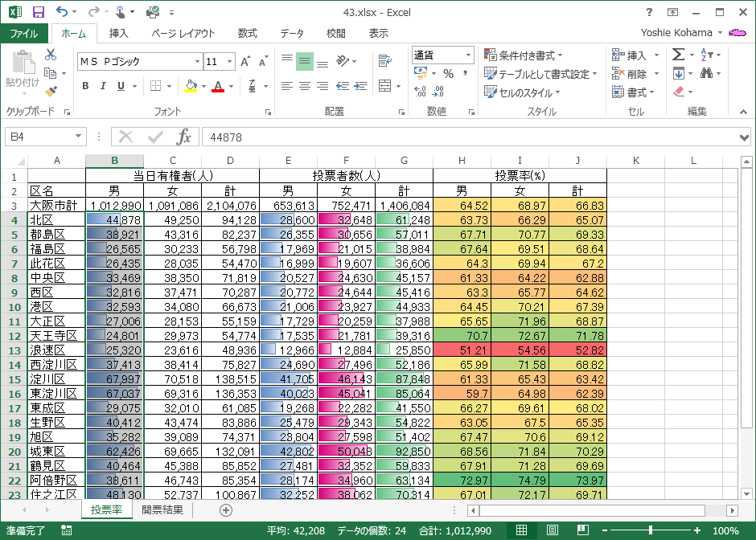The image size is (756, 540).
Task: Add a new sheet with plus button
Action: click(x=226, y=510)
